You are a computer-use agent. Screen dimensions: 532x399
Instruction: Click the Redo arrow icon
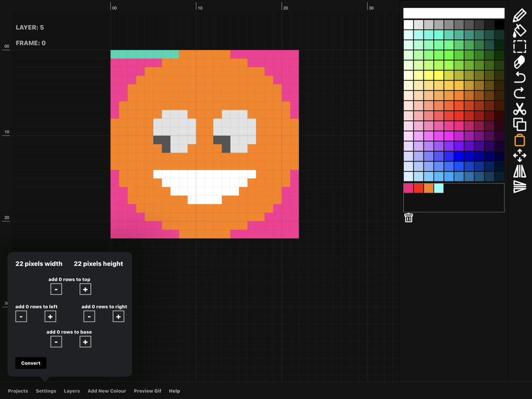coord(519,93)
